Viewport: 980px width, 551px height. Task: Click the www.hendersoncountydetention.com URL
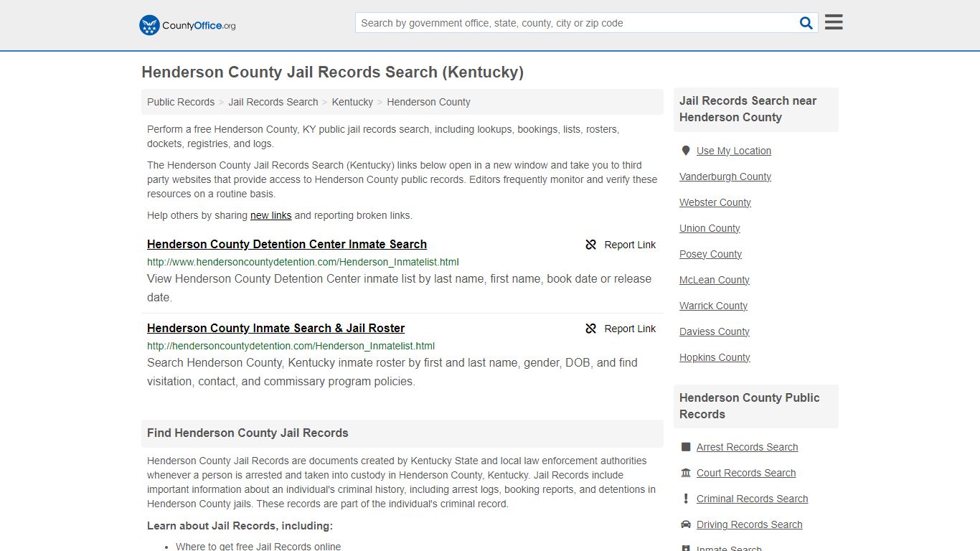pos(303,262)
